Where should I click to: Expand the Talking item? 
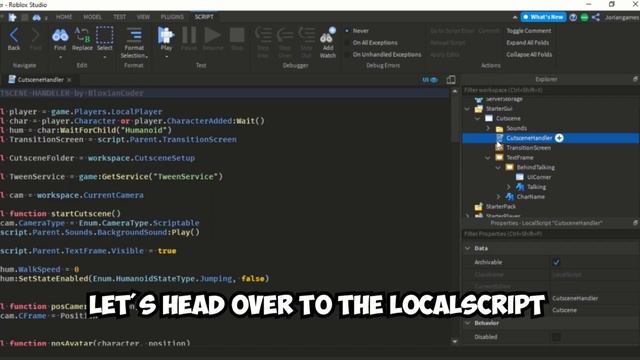pos(509,187)
